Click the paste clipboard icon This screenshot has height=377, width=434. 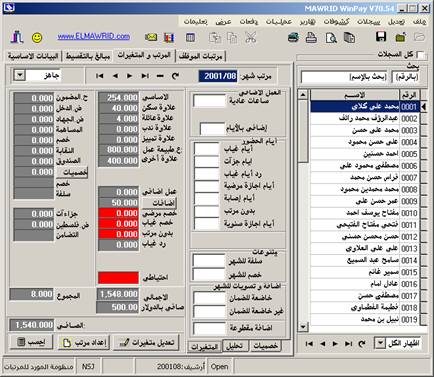[215, 37]
